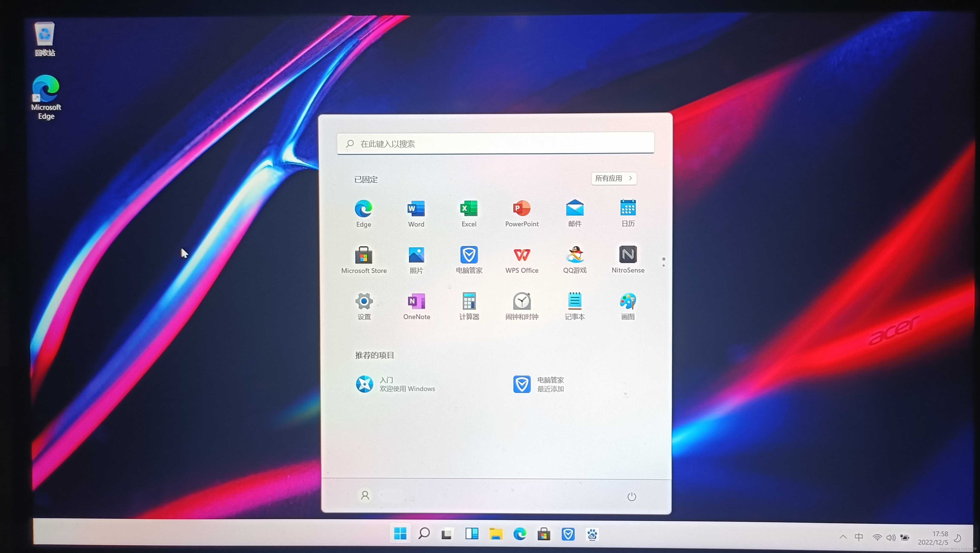Open the 日历 calendar app
Screen dimensions: 980x553
click(628, 213)
